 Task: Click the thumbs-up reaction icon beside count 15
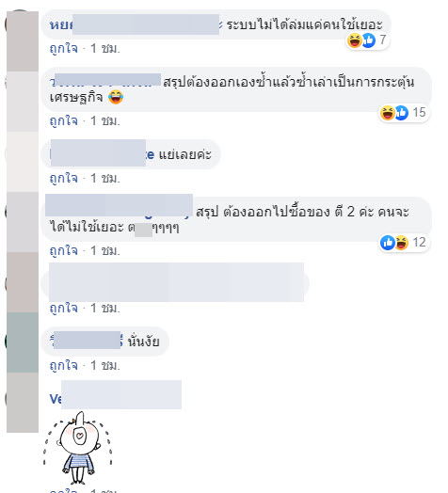point(401,113)
